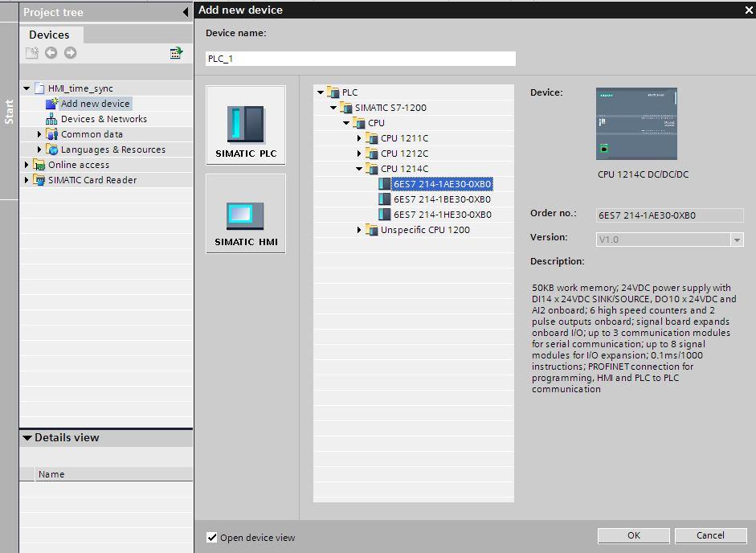The height and width of the screenshot is (553, 756).
Task: Click the CPU 1214C folder icon
Action: point(372,169)
